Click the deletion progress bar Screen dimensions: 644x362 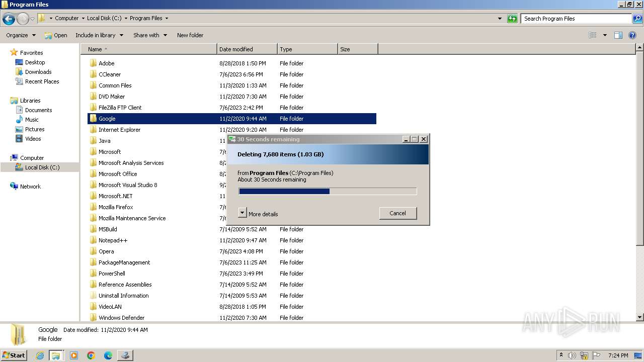[x=328, y=191]
